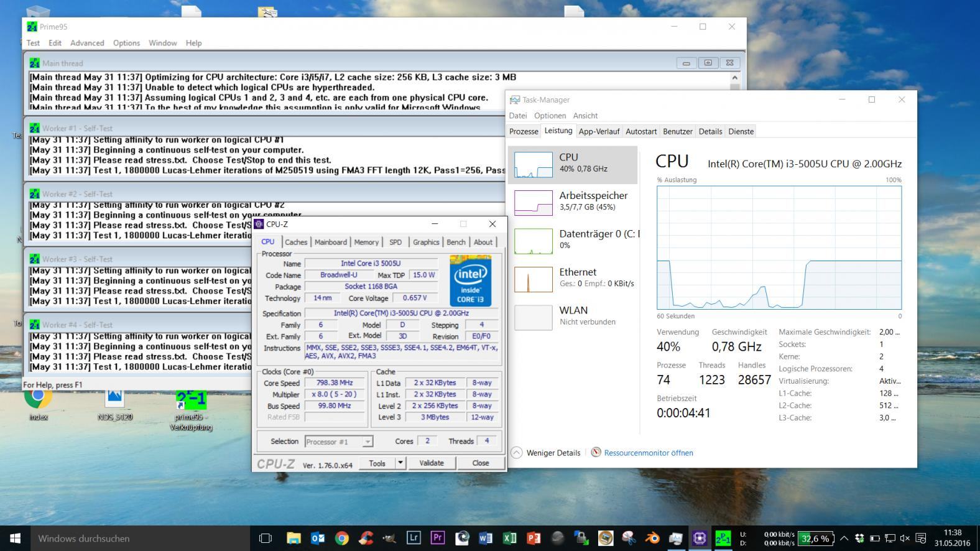The image size is (980, 551).
Task: Open CPU-Z About tab
Action: [x=483, y=242]
